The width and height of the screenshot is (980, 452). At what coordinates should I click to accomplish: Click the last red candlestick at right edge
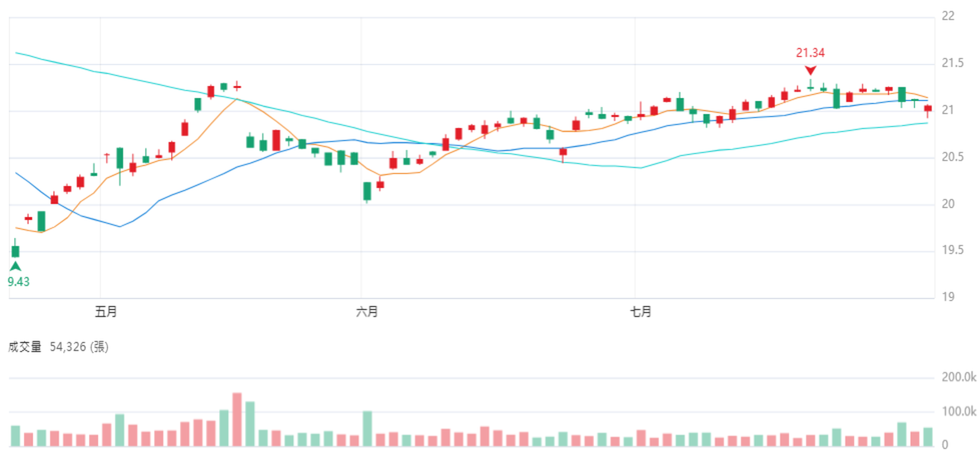tap(928, 109)
